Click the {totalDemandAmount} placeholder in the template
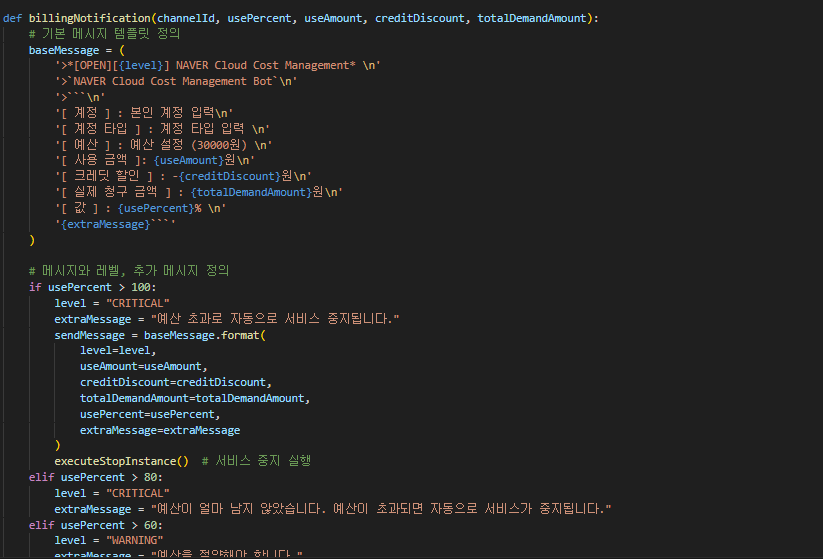Screen dimensions: 823x559 click(x=251, y=193)
